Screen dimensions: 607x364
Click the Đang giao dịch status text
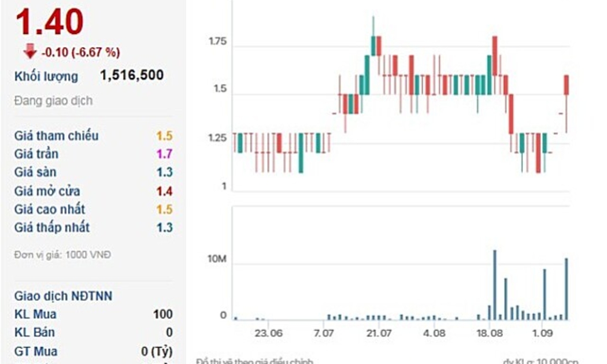click(53, 101)
